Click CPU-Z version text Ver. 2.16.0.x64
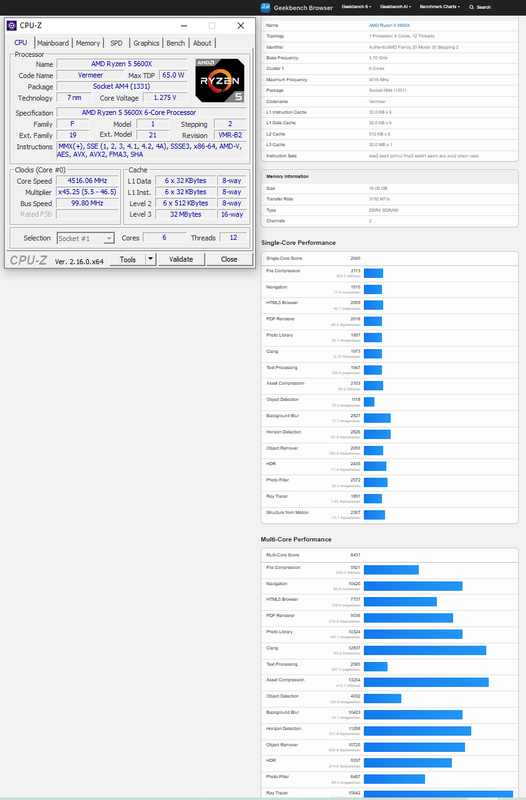 79,261
